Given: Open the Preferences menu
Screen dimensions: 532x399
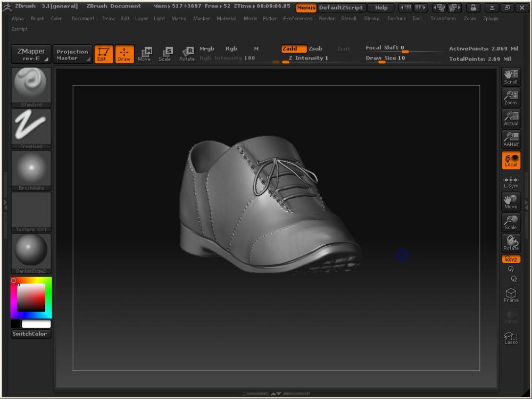Looking at the screenshot, I should (x=297, y=19).
